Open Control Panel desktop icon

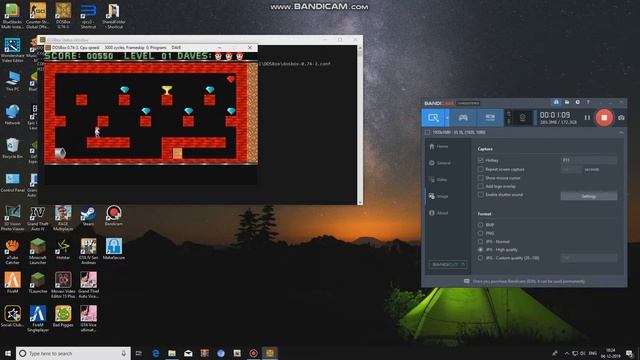pyautogui.click(x=12, y=182)
